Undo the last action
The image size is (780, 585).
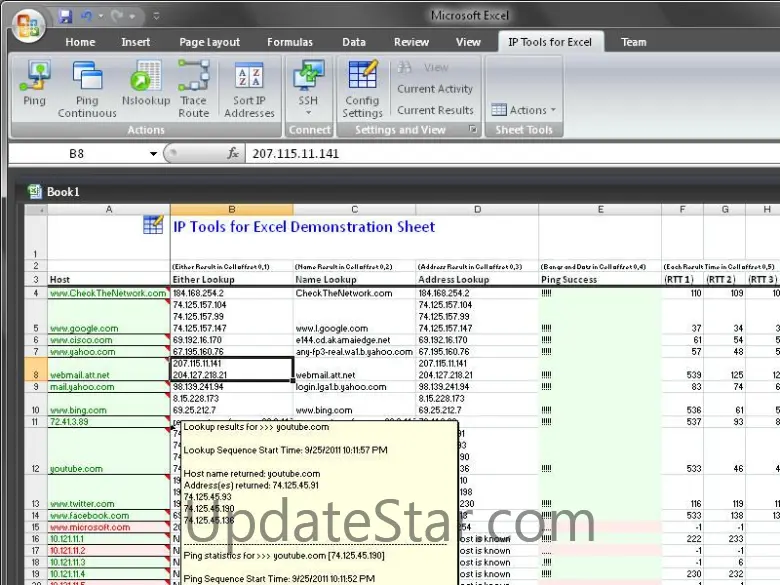87,16
